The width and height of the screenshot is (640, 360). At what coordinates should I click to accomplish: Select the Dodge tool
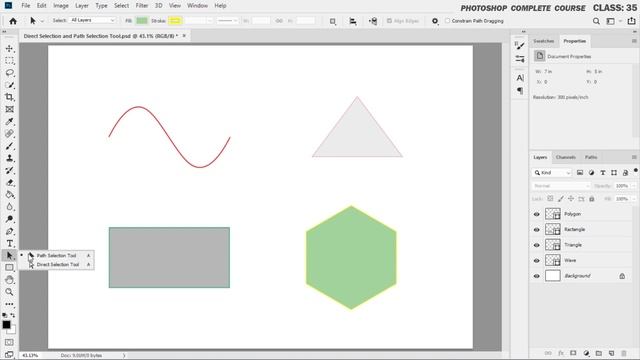tap(9, 219)
